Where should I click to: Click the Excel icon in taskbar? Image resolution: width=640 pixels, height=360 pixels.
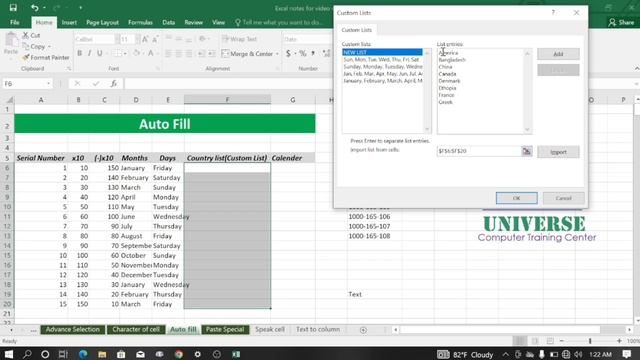point(236,354)
